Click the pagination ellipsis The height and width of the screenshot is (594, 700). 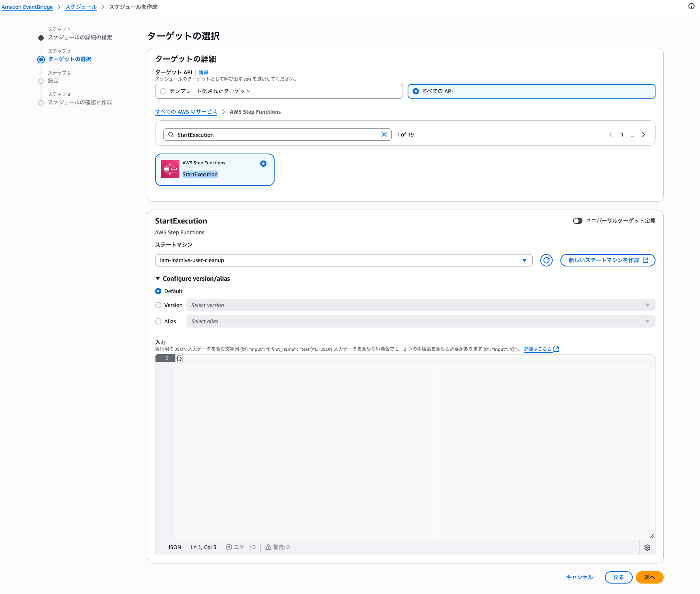[x=633, y=135]
